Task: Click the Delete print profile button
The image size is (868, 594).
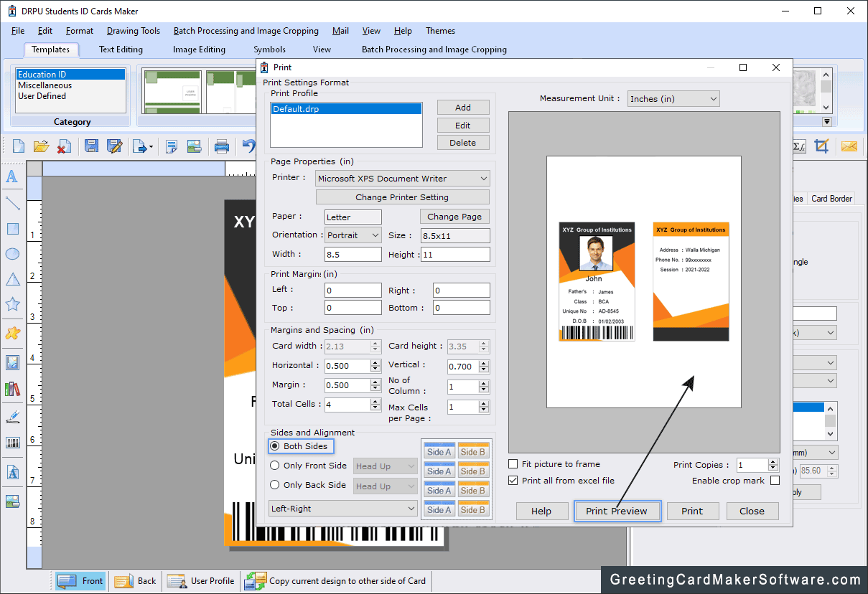Action: coord(463,143)
